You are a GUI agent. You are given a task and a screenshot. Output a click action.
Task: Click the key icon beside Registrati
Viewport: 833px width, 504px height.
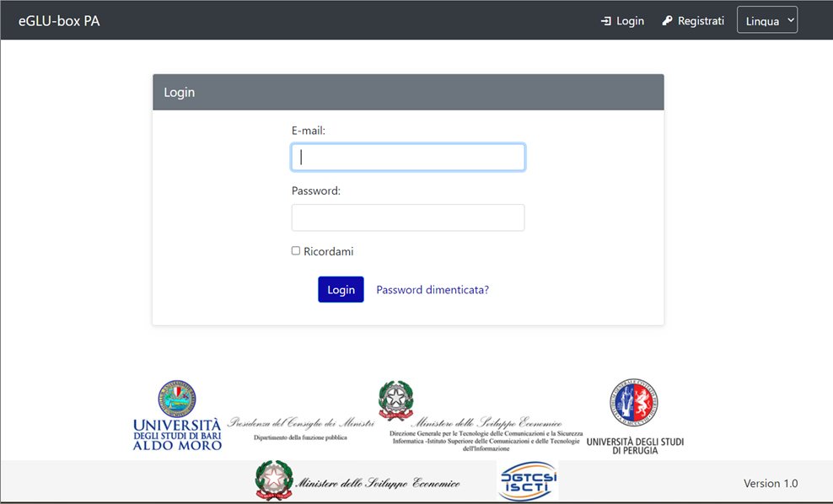pos(668,21)
